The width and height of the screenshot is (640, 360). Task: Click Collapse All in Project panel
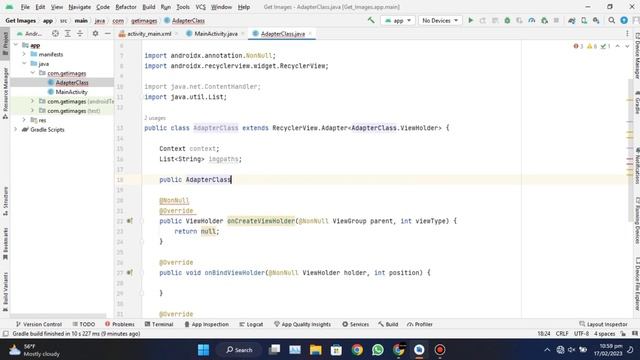[80, 33]
